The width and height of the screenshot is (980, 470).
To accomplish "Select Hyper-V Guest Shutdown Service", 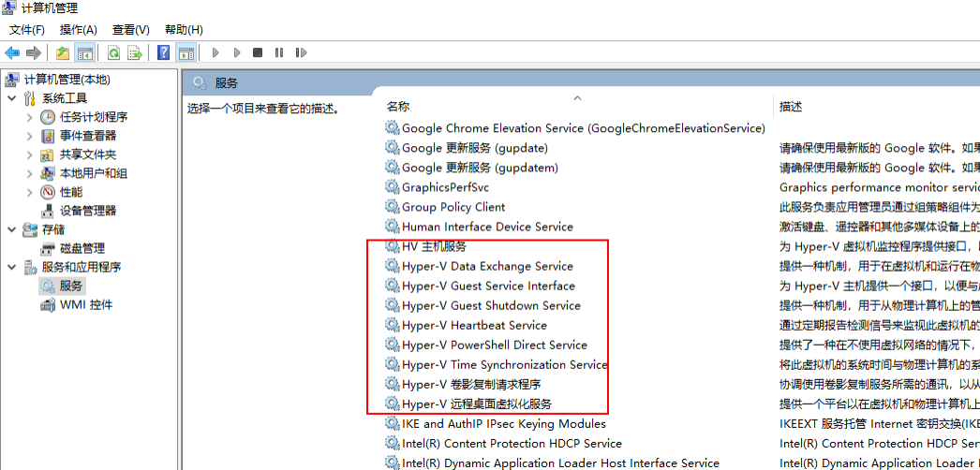I will [491, 305].
